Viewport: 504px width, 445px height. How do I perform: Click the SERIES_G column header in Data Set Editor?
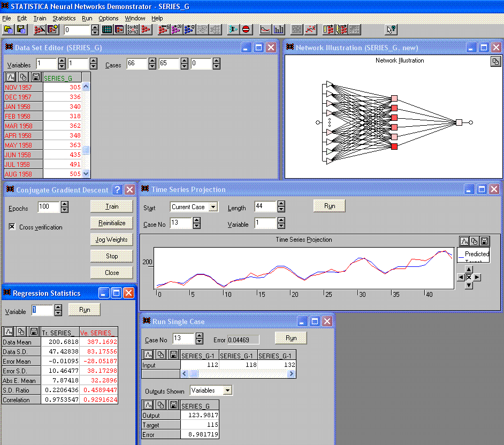(62, 78)
